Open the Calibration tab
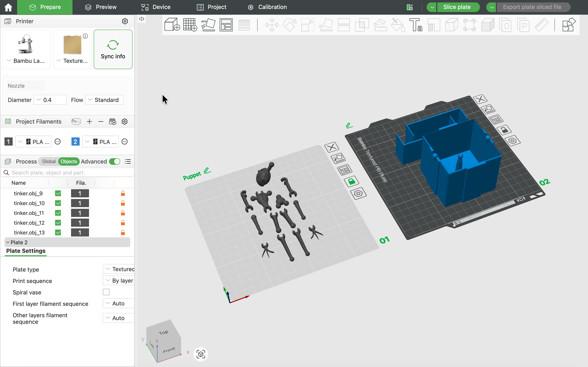The image size is (588, 367). tap(267, 7)
